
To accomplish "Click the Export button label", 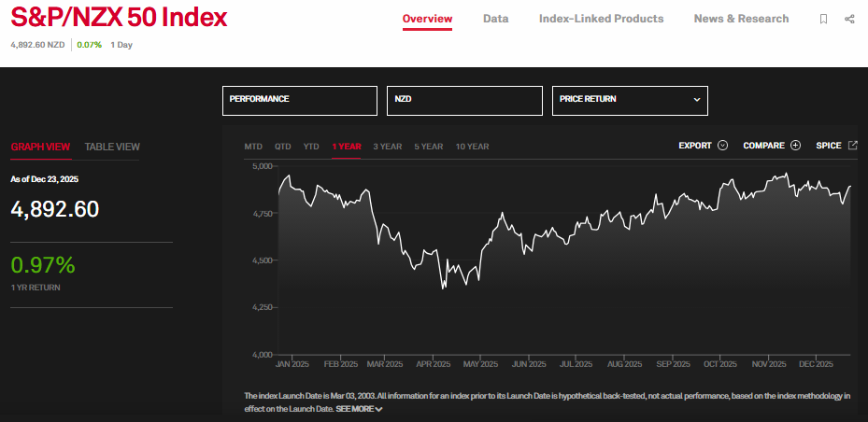I will [695, 146].
